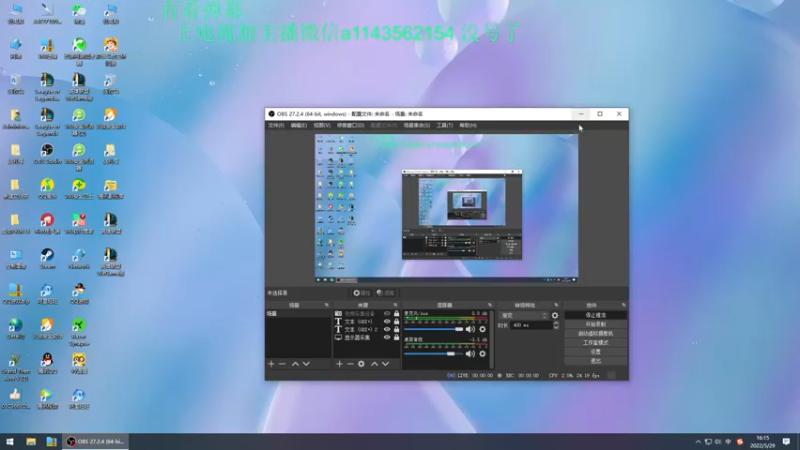Click the start recording button
800x450 pixels.
pos(596,324)
